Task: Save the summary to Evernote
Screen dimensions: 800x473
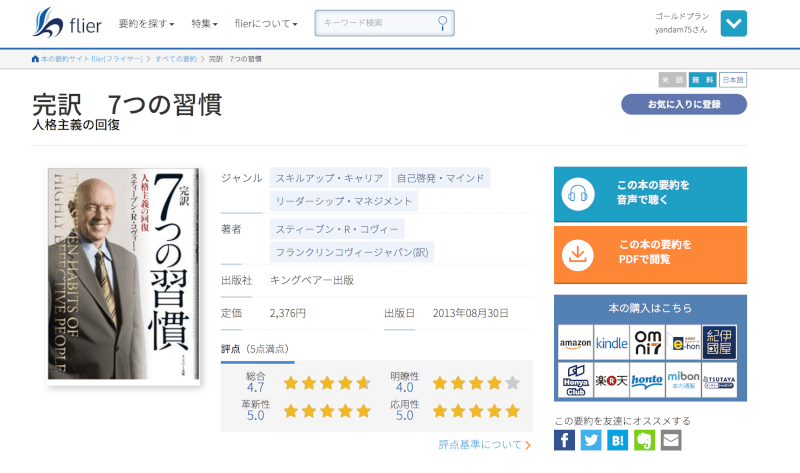Action: point(644,440)
